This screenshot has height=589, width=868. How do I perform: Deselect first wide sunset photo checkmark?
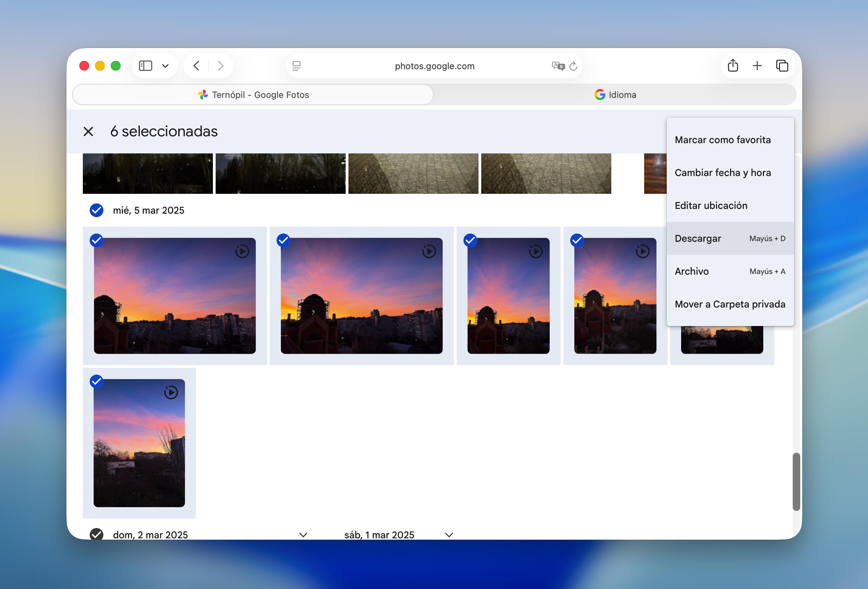tap(97, 240)
